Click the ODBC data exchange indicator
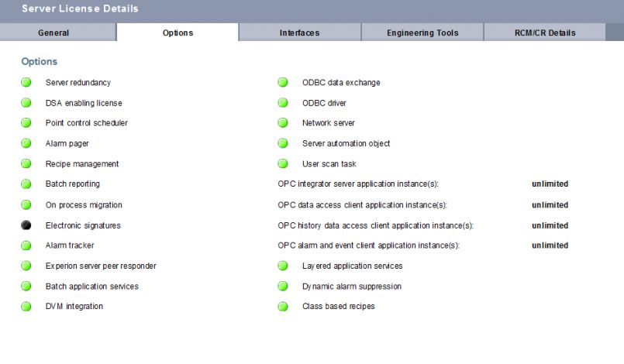Screen dimensions: 624x364 point(283,82)
